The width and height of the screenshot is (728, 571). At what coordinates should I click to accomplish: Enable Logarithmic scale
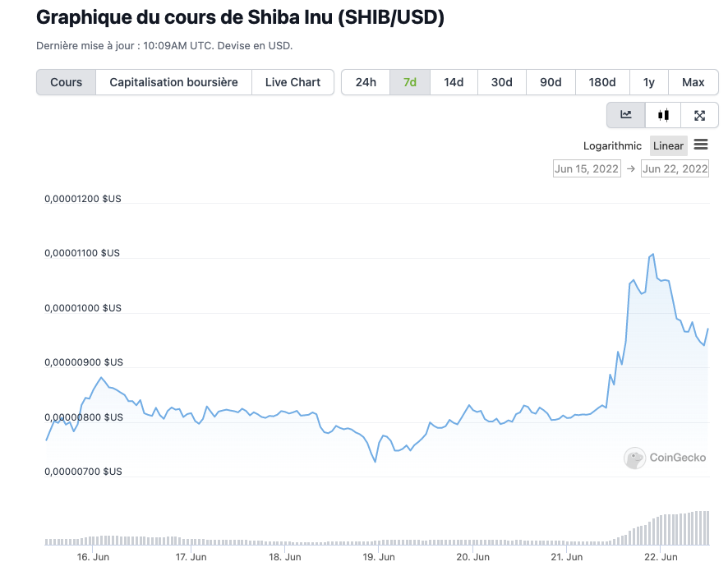coord(612,145)
